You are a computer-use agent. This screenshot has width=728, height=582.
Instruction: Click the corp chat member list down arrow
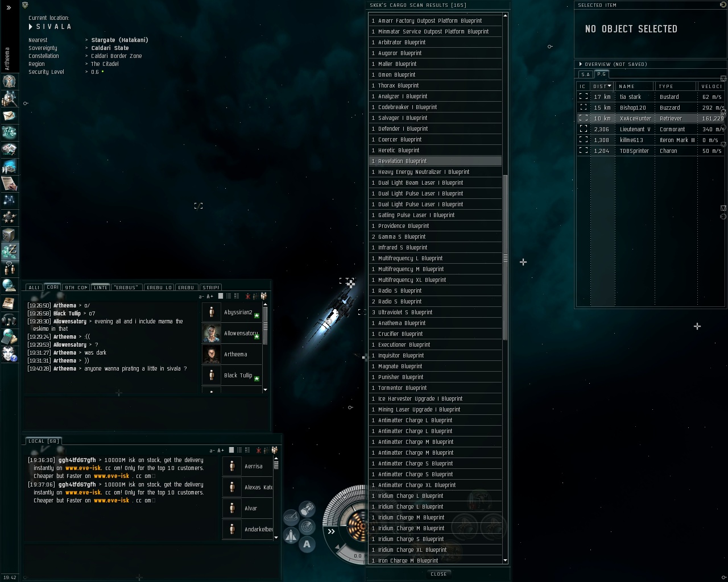265,390
